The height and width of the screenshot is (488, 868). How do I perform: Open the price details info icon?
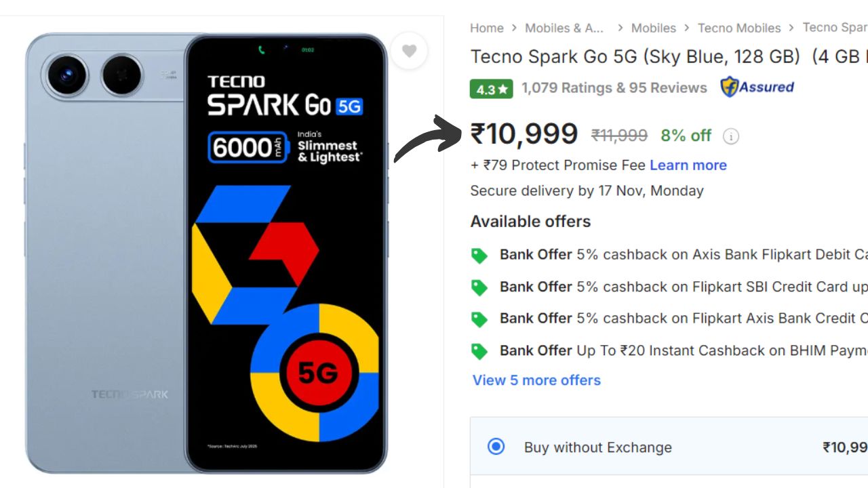coord(730,136)
